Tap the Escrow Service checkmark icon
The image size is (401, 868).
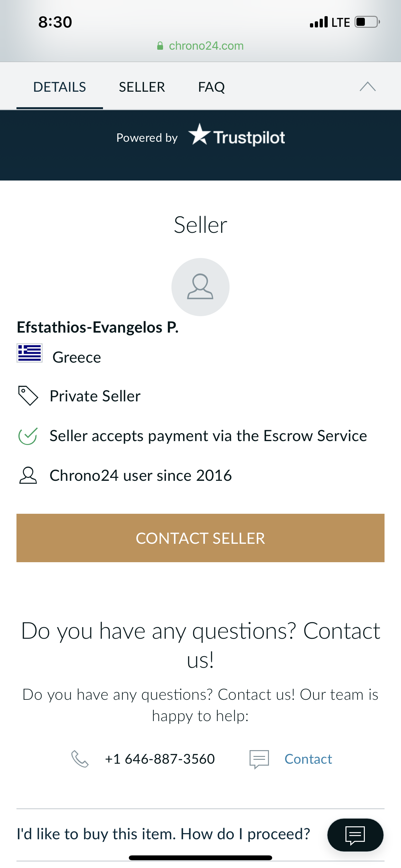point(28,436)
